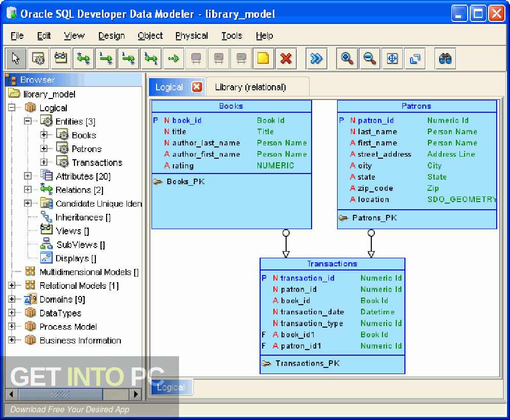The width and height of the screenshot is (510, 420).
Task: Open the Object menu
Action: point(150,36)
